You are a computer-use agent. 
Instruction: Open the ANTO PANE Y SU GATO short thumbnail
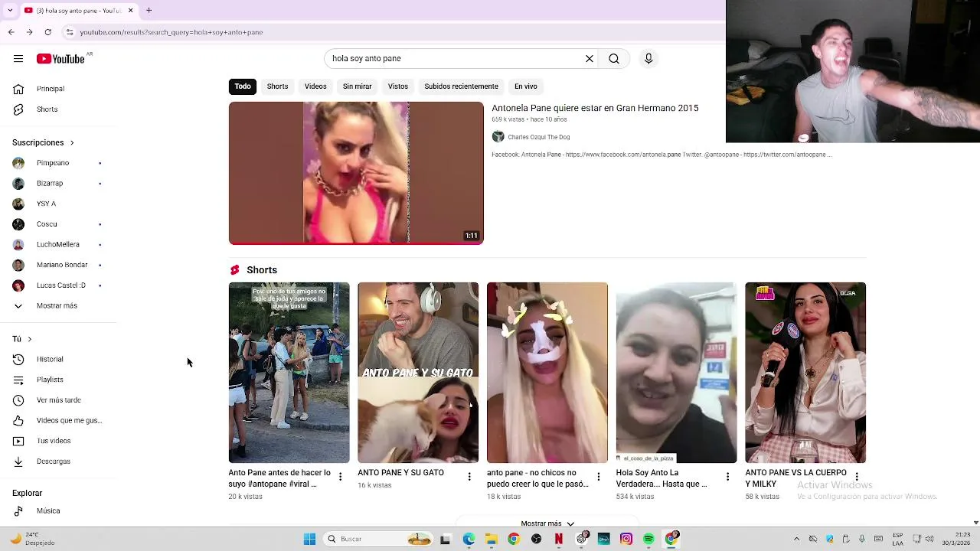coord(418,373)
